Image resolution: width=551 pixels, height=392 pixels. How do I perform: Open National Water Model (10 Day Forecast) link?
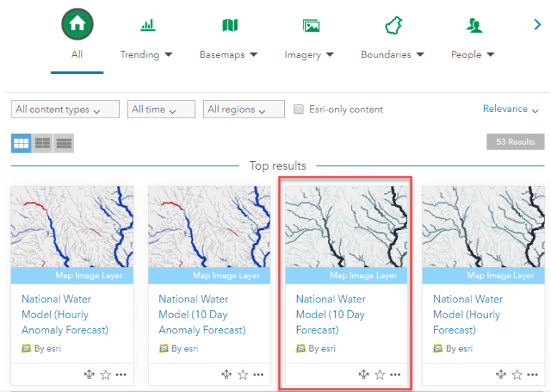[x=331, y=315]
